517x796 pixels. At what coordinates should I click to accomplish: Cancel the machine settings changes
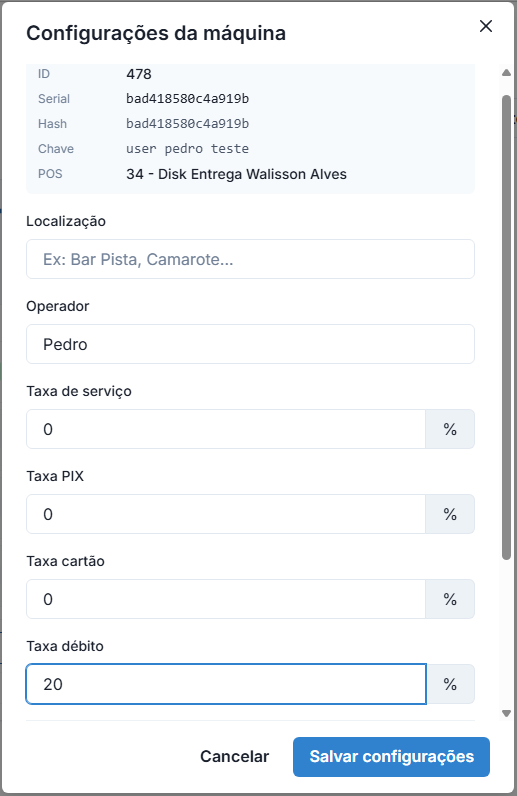(234, 756)
